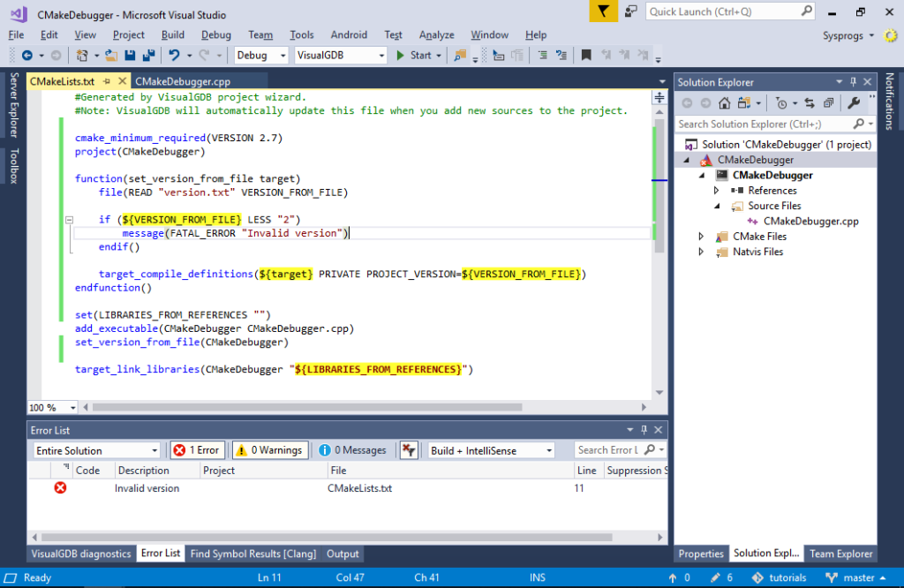
Task: Click the tutorials repository in status bar
Action: pos(780,577)
